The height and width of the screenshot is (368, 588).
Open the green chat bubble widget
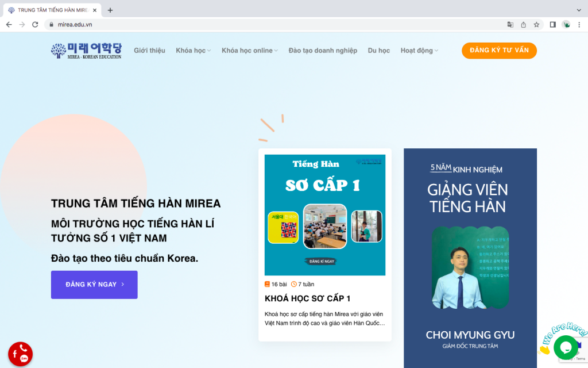tap(566, 347)
